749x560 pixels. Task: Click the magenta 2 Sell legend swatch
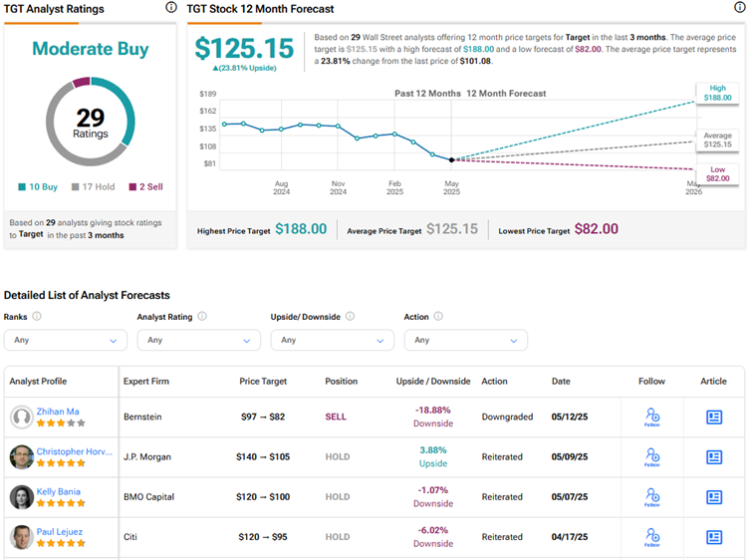click(132, 186)
